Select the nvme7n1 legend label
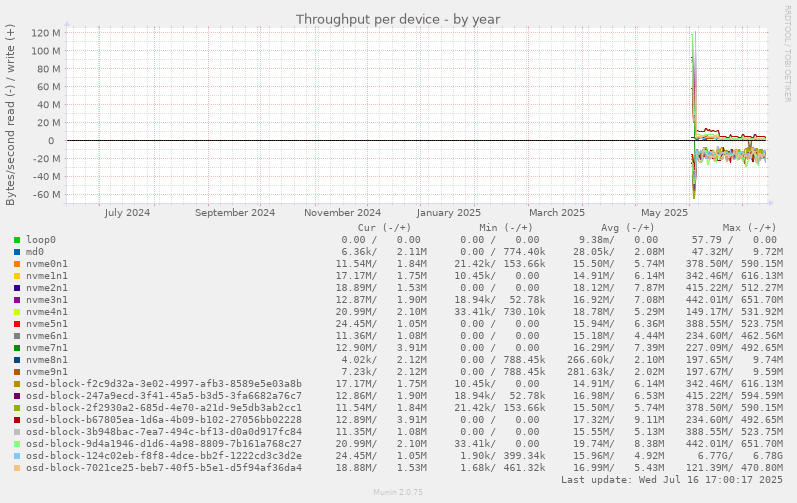 tap(47, 348)
